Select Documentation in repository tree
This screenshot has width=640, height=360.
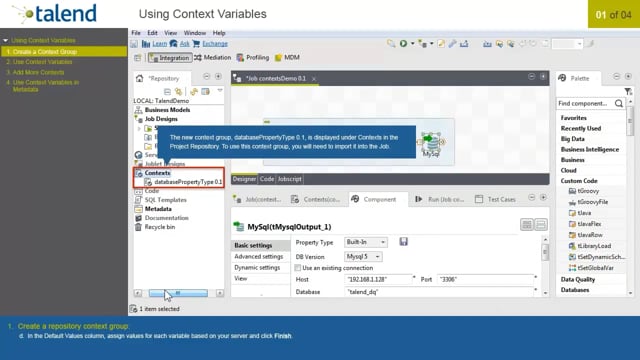[167, 218]
